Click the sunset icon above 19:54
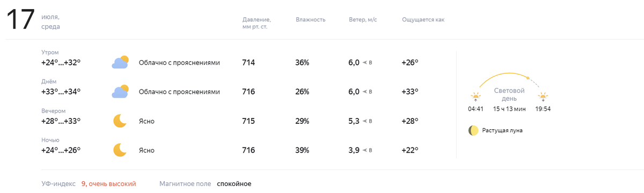The height and width of the screenshot is (193, 644). (x=543, y=97)
